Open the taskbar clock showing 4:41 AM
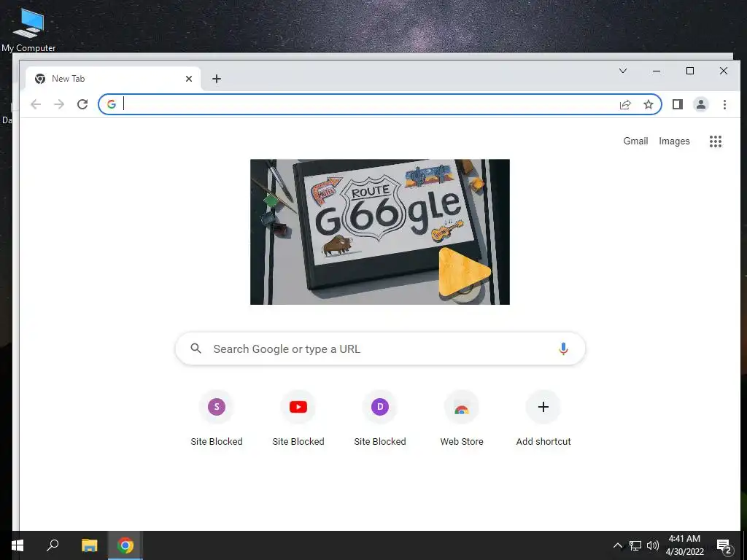 point(684,545)
